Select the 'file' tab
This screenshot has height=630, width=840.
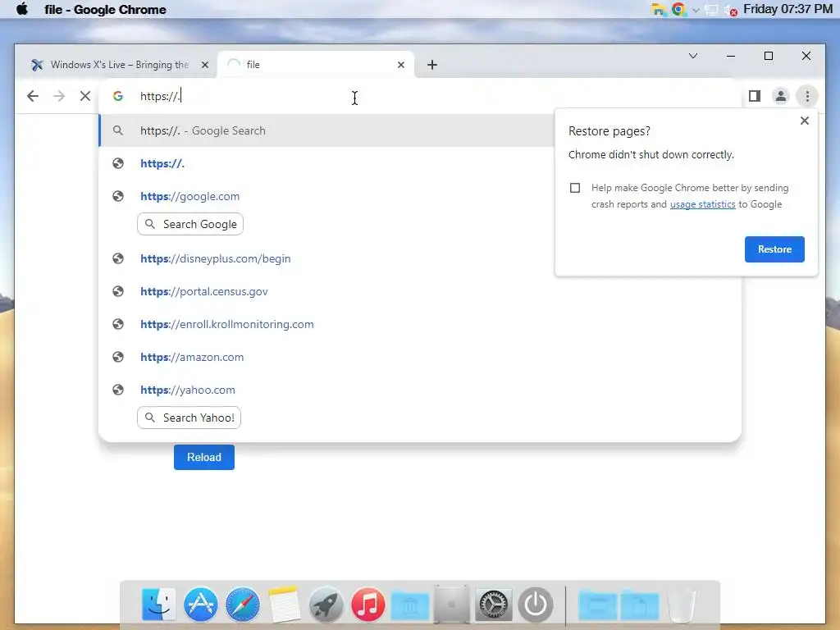coord(316,65)
